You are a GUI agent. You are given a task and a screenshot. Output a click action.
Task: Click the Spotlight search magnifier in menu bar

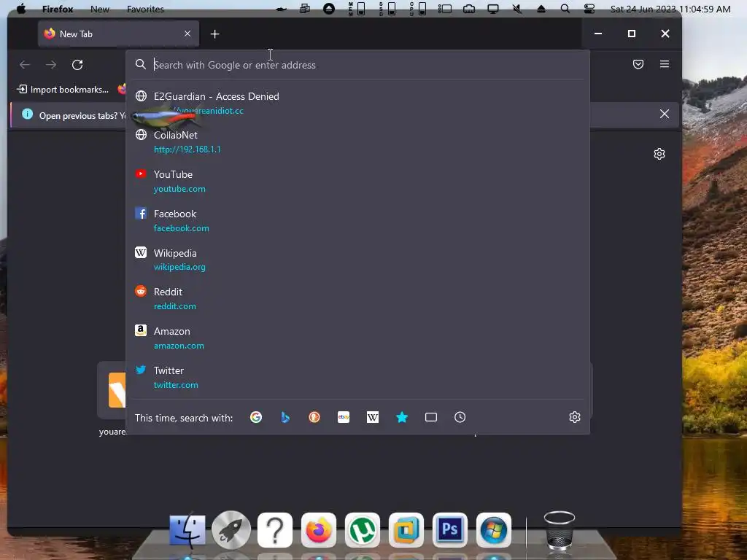point(565,9)
